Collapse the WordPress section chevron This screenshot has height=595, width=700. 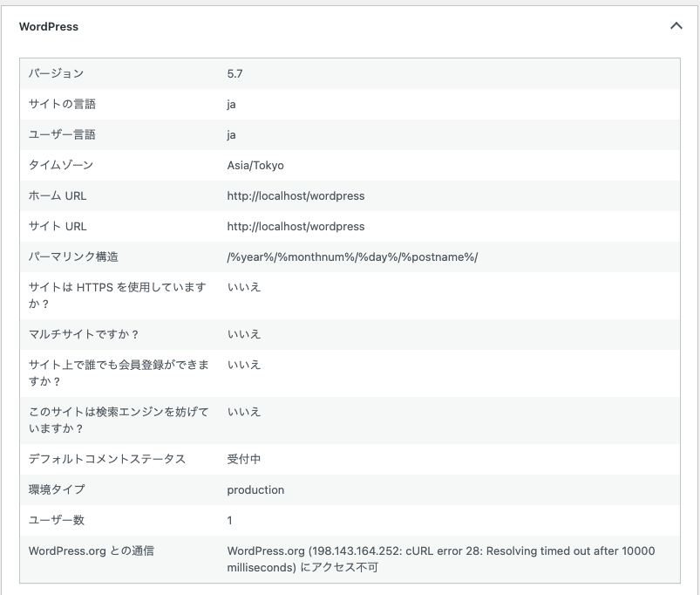pos(676,26)
